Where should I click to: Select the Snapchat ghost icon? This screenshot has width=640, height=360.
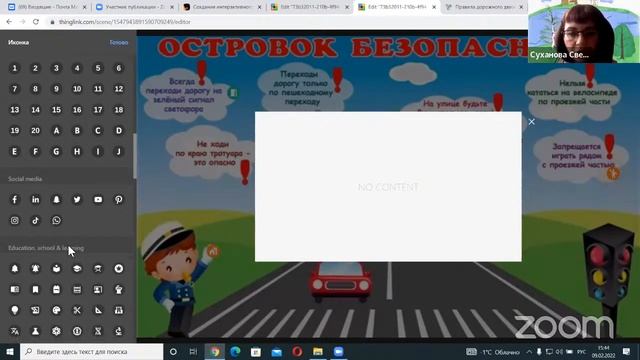56,200
